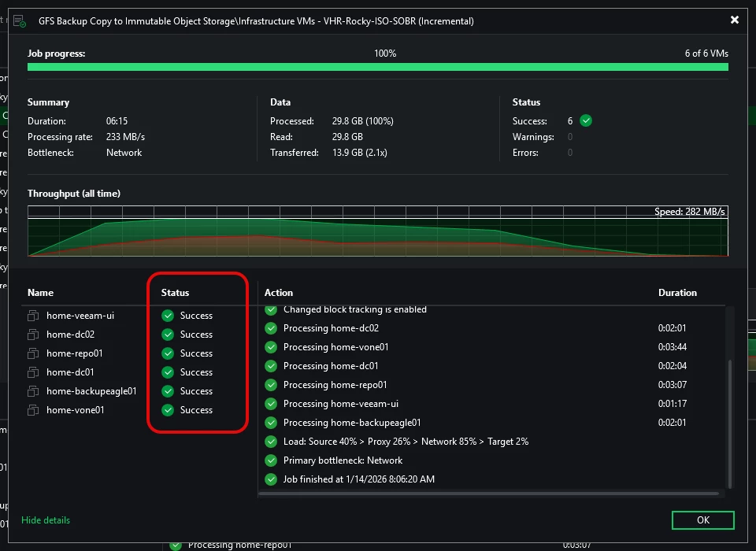Click the green job progress bar
The width and height of the screenshot is (756, 551).
[x=377, y=67]
